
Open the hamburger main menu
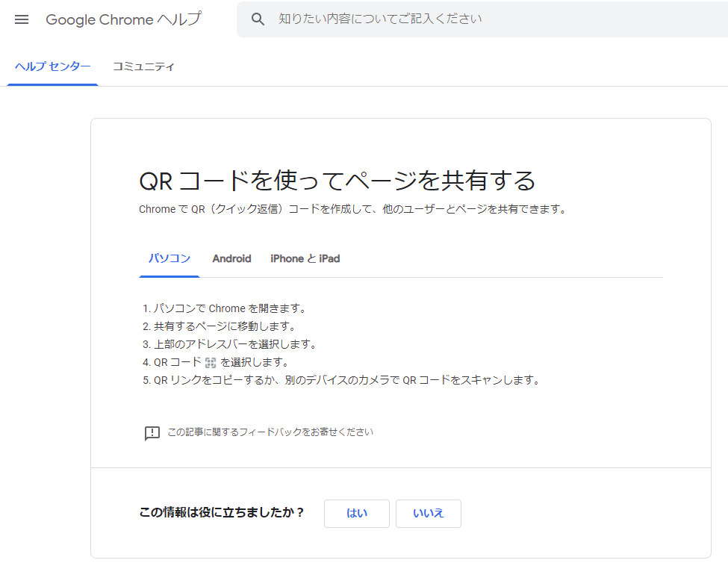[x=22, y=19]
